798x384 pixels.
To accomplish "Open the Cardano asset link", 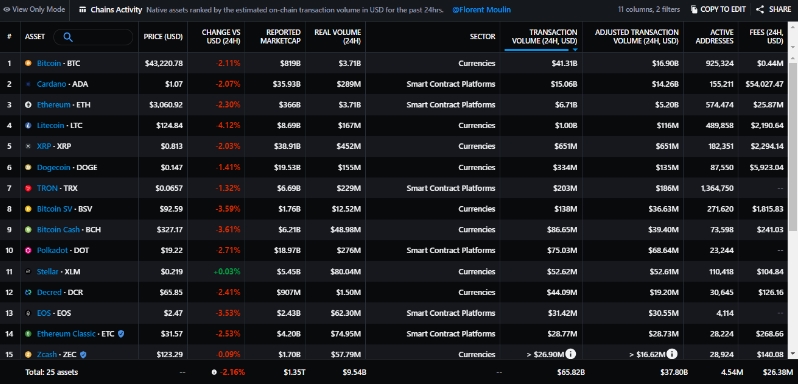I will click(51, 84).
